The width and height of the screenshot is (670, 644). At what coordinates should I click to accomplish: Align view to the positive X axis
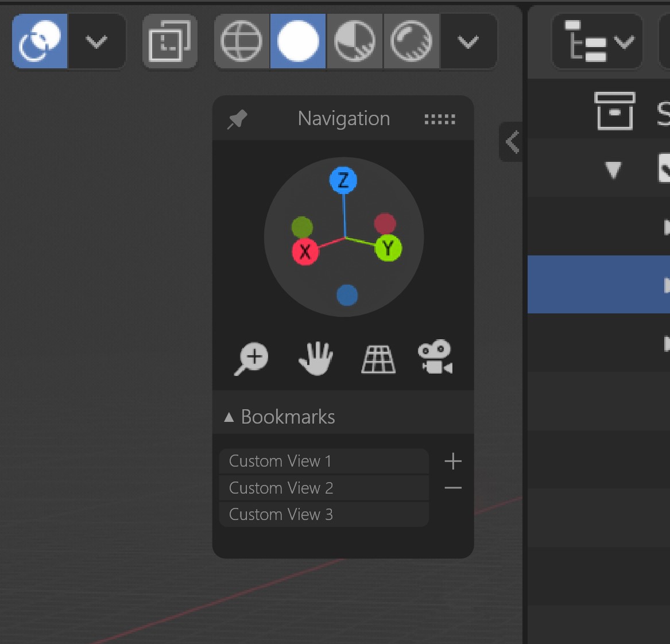pyautogui.click(x=305, y=251)
